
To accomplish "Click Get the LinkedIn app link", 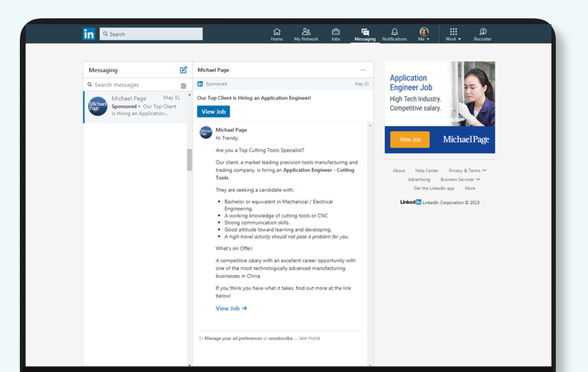I will 434,188.
